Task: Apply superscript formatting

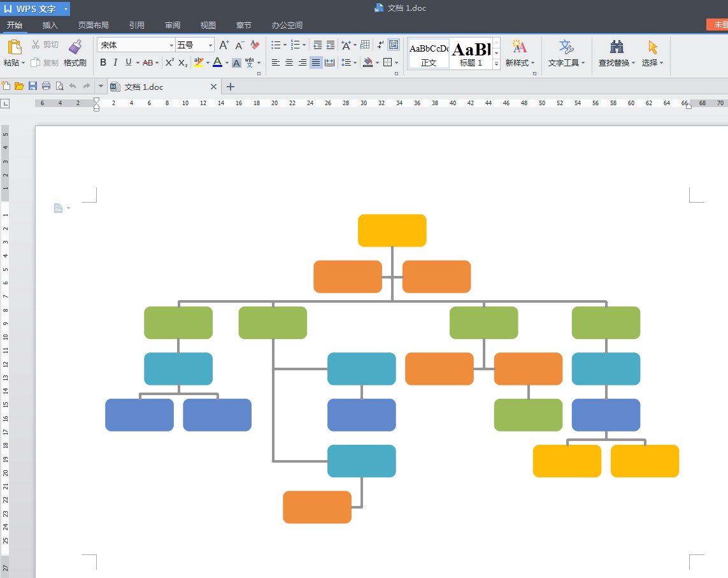Action: point(169,62)
